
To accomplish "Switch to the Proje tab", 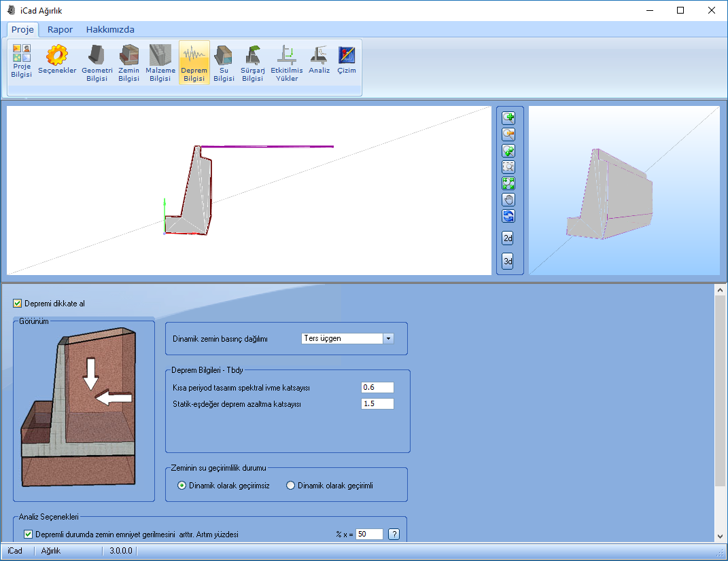I will [x=22, y=29].
